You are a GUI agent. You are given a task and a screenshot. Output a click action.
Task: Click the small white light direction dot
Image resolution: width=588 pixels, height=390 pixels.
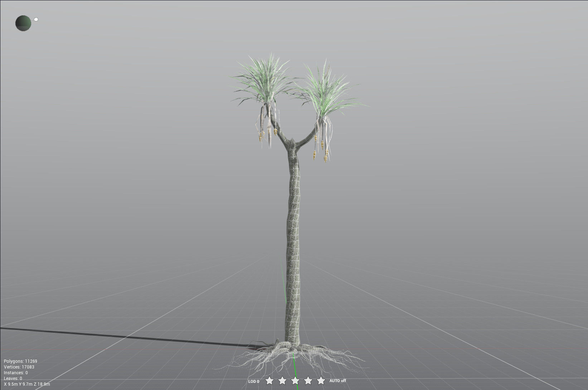pyautogui.click(x=36, y=19)
